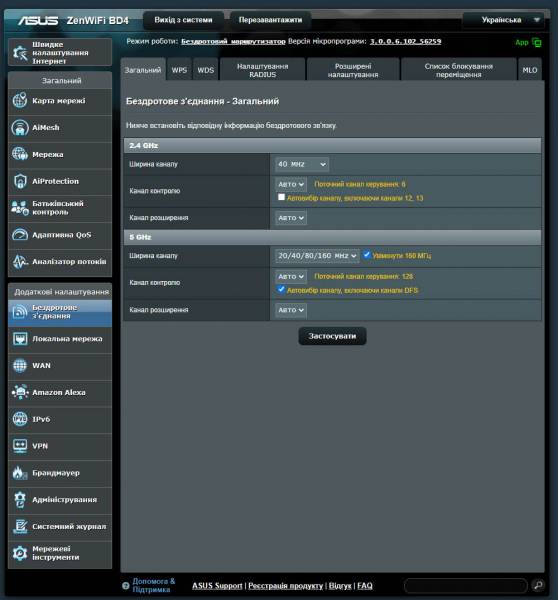The image size is (558, 600).
Task: Switch to the MLO tab
Action: click(x=530, y=70)
